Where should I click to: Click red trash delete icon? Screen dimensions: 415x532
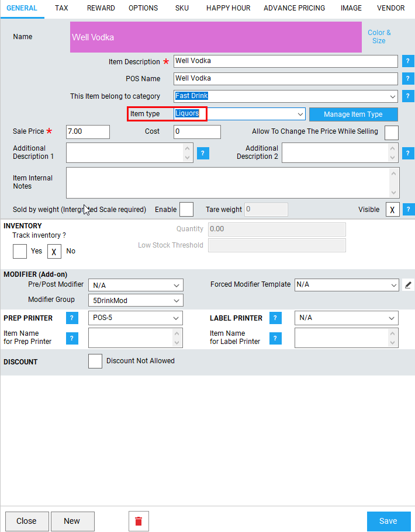(139, 521)
